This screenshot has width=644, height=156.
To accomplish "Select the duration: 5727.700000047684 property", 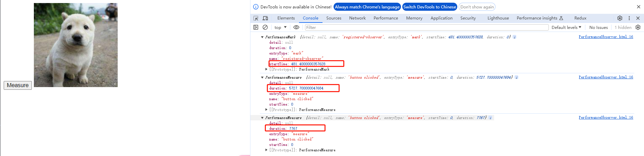I will 296,88.
